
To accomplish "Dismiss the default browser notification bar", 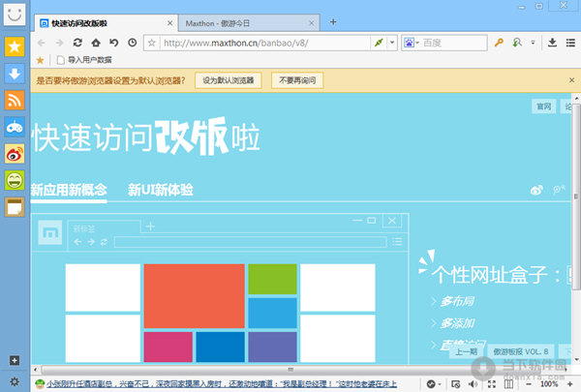I will 571,80.
